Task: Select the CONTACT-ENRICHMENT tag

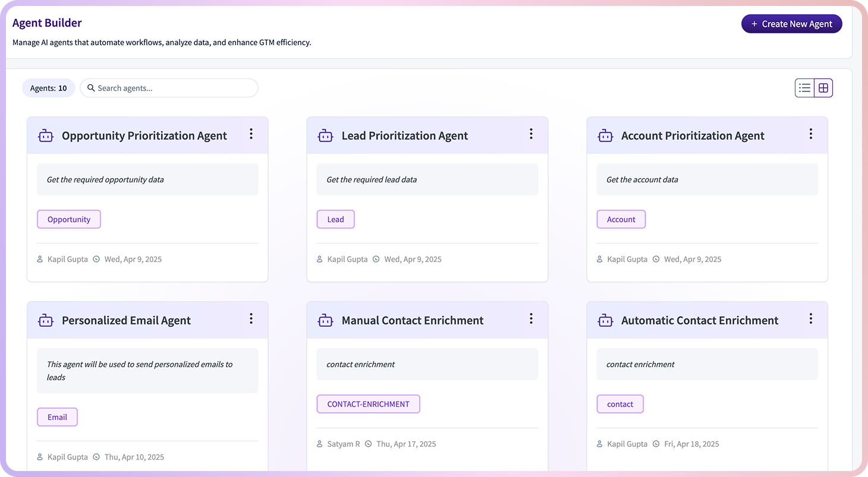Action: coord(368,404)
